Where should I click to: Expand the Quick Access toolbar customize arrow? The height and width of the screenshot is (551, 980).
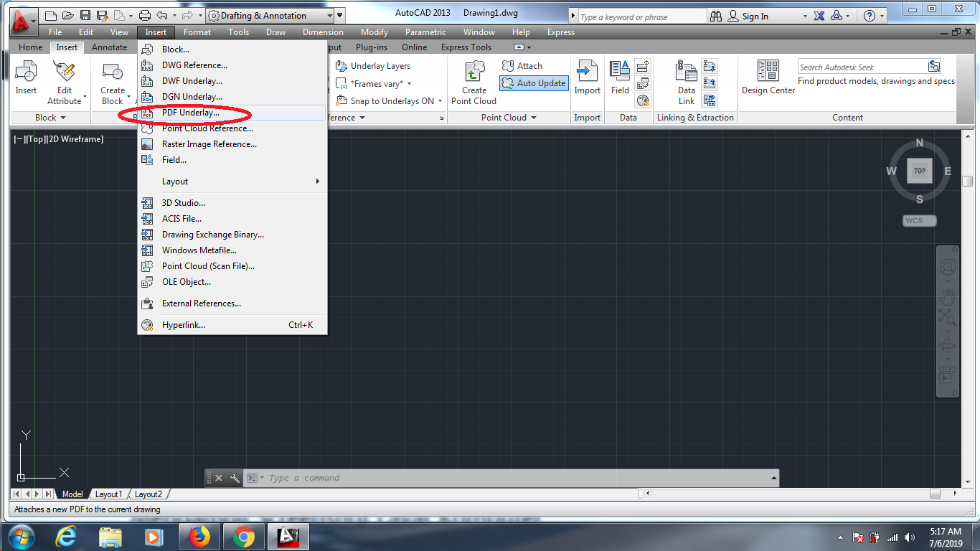click(x=340, y=16)
